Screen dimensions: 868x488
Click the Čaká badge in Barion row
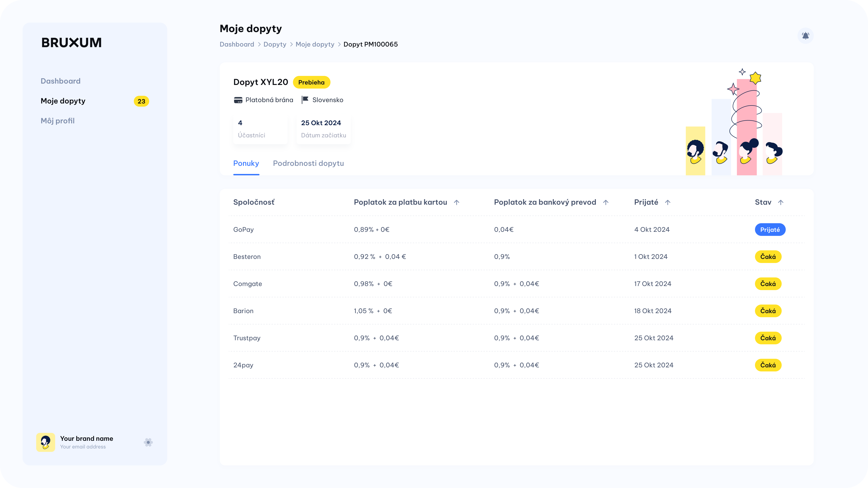tap(768, 311)
